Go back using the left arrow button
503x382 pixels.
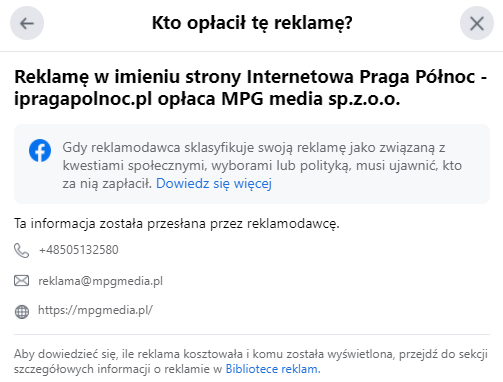coord(27,23)
